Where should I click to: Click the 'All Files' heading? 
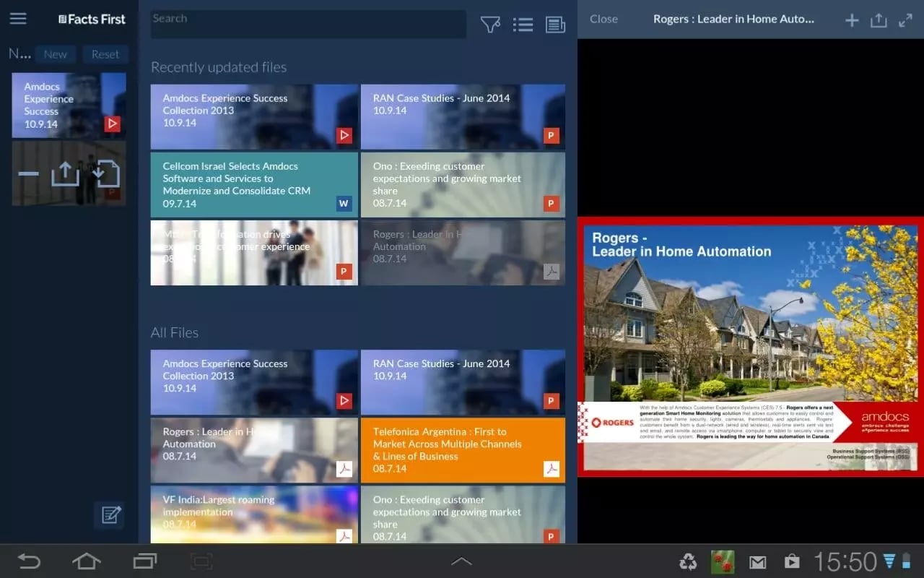pos(175,333)
